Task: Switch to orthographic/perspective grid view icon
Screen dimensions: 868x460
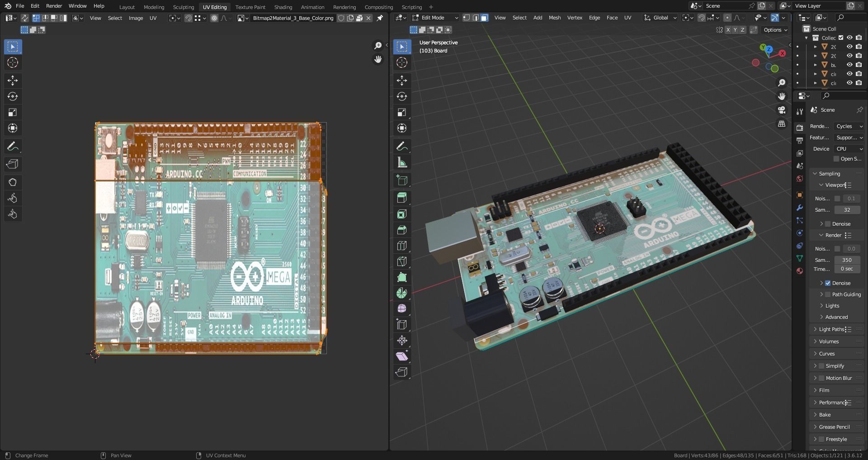Action: 782,124
